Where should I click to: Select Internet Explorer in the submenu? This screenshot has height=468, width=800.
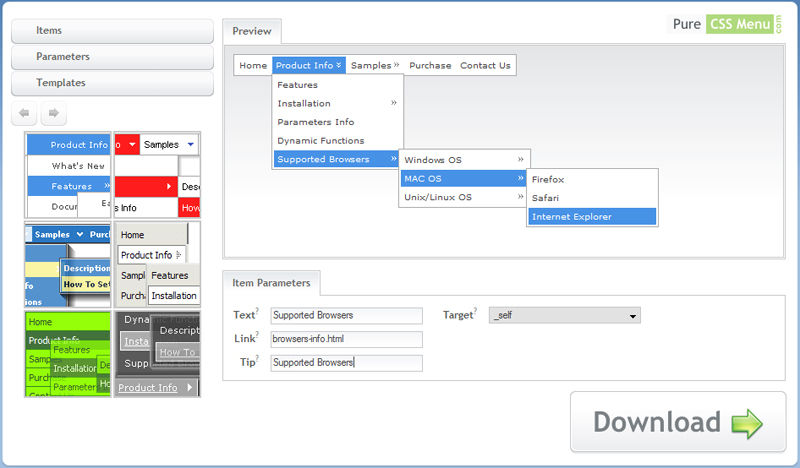point(591,217)
